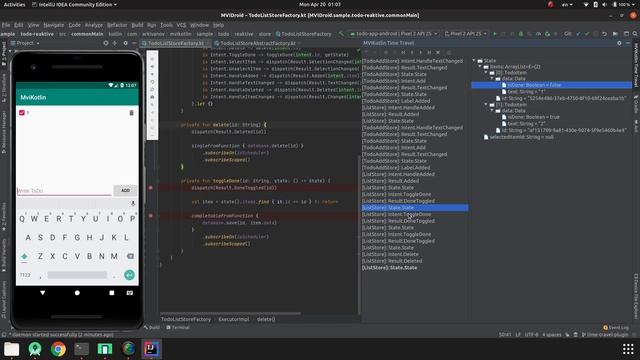Click the hammer Build project icon
The width and height of the screenshot is (640, 360).
[x=341, y=34]
